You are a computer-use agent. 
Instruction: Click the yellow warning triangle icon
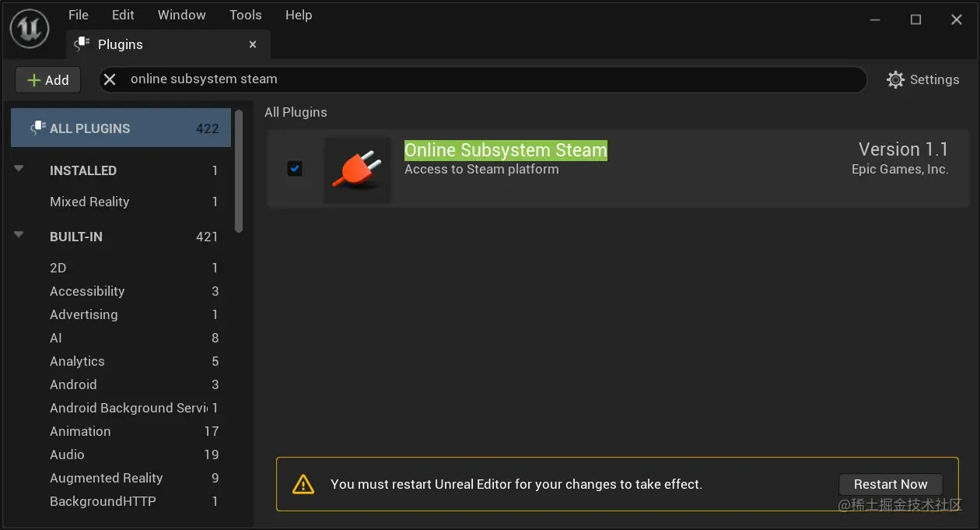tap(303, 485)
